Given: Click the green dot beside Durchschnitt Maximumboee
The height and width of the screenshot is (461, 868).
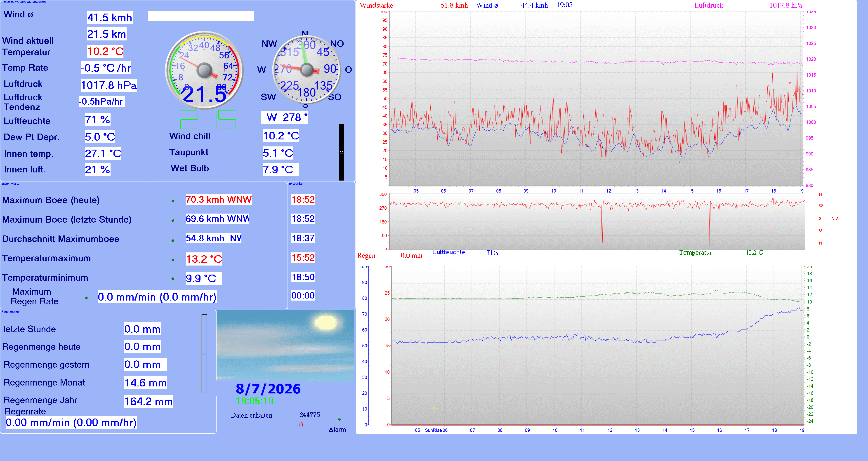Looking at the screenshot, I should pos(173,240).
